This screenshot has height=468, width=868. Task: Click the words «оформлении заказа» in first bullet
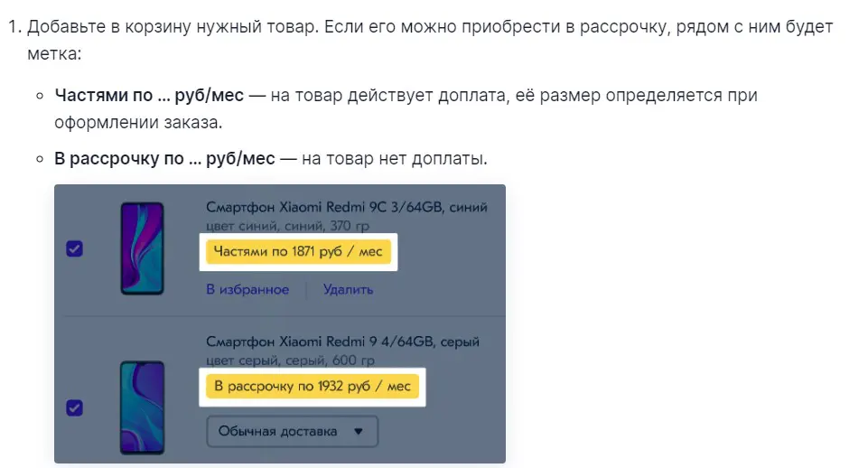(x=137, y=121)
